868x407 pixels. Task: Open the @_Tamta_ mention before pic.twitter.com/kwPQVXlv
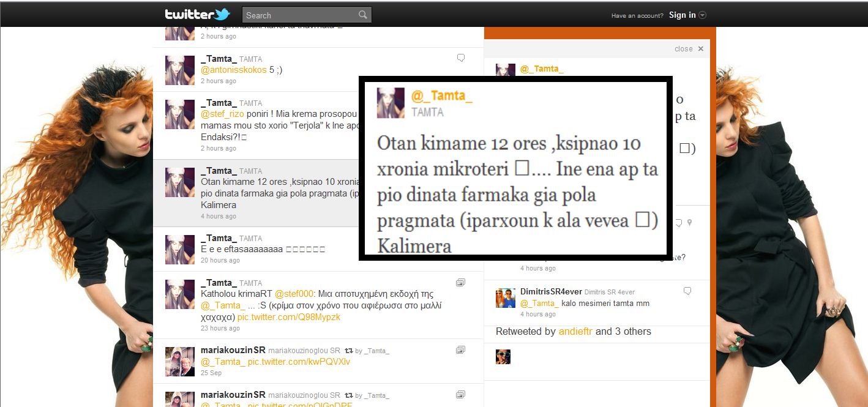[223, 362]
